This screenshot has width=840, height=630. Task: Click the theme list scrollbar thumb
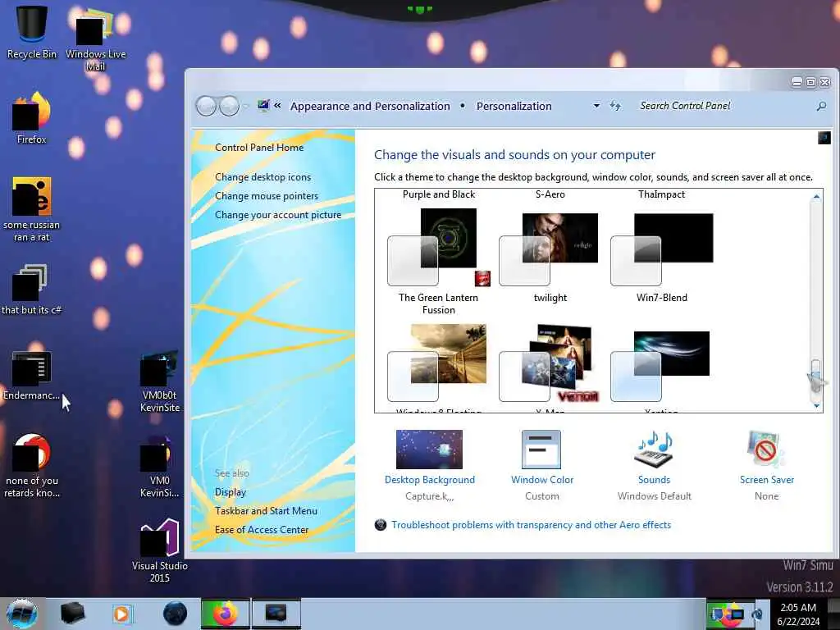click(815, 374)
